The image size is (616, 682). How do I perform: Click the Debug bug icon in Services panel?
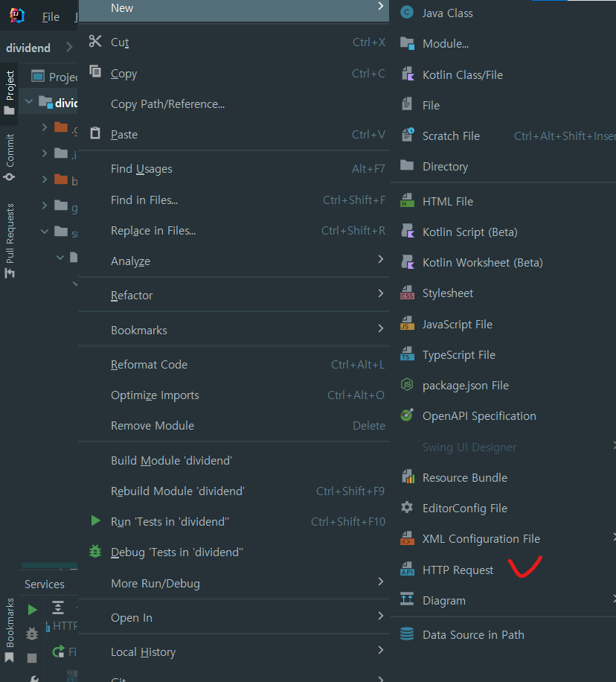pyautogui.click(x=31, y=634)
